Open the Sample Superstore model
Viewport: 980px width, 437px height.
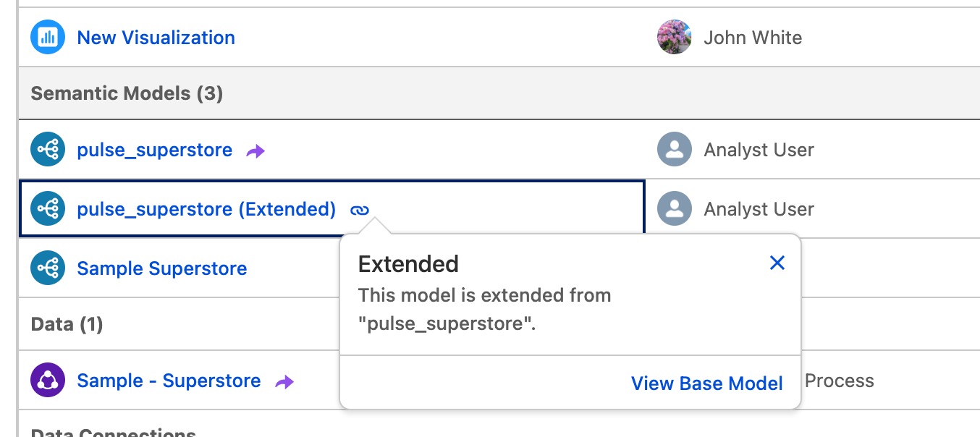(x=161, y=268)
